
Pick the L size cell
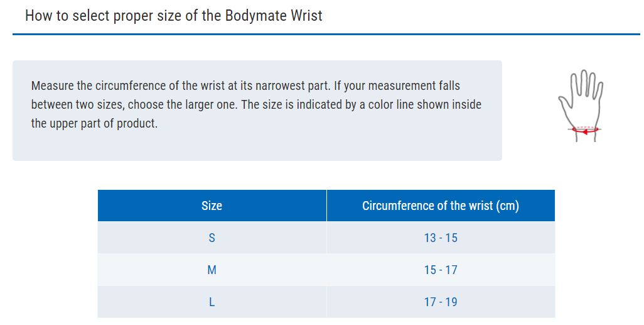coord(212,302)
